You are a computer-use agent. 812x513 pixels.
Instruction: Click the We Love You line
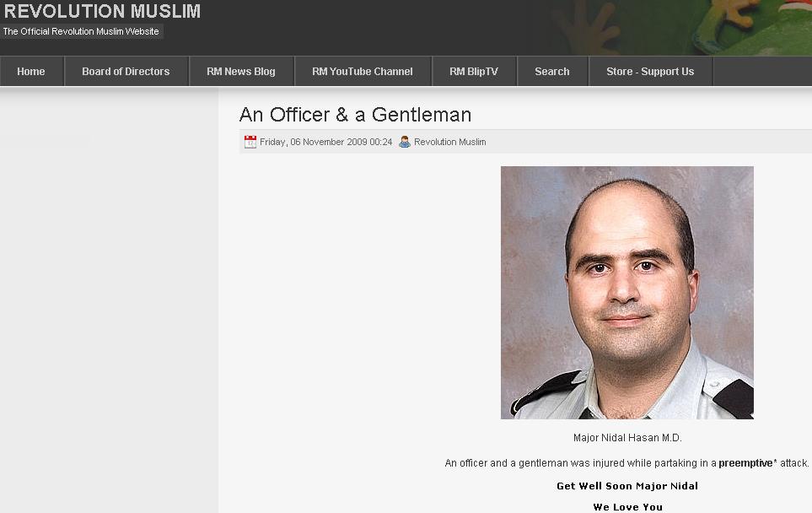click(x=627, y=507)
